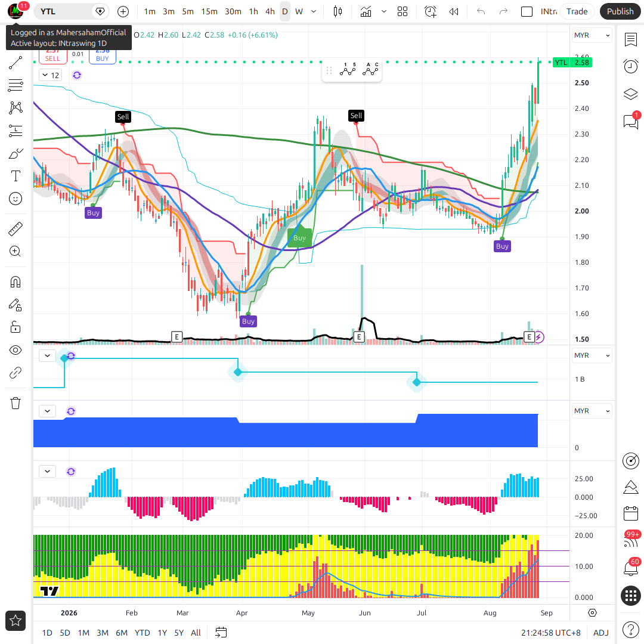644x644 pixels.
Task: Open the Fibonacci retracement tool
Action: [x=15, y=85]
